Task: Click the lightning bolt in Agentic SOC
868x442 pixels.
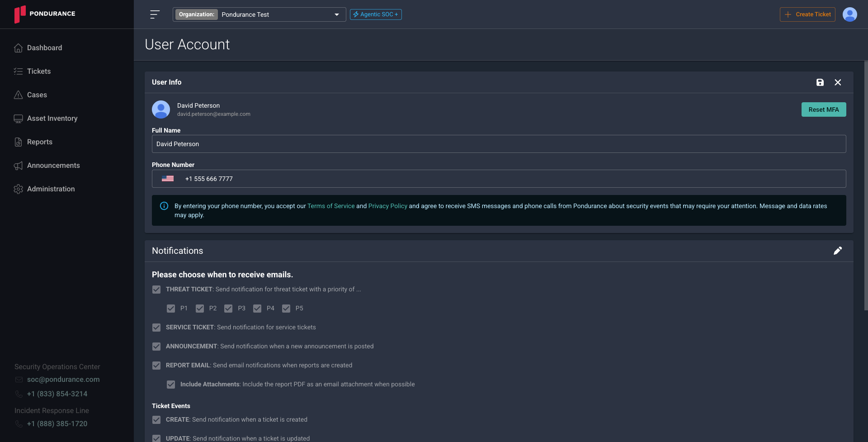Action: (356, 14)
